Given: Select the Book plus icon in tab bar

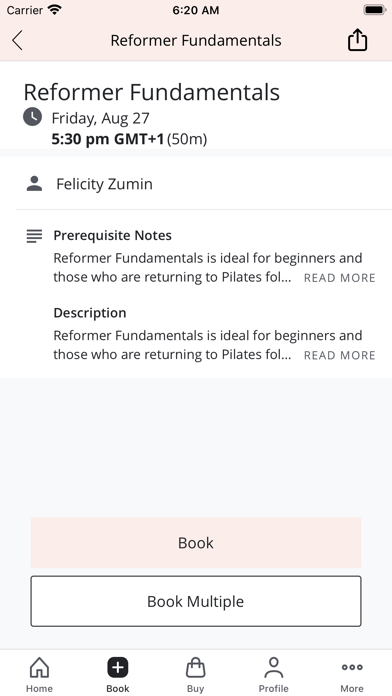Looking at the screenshot, I should [x=118, y=667].
